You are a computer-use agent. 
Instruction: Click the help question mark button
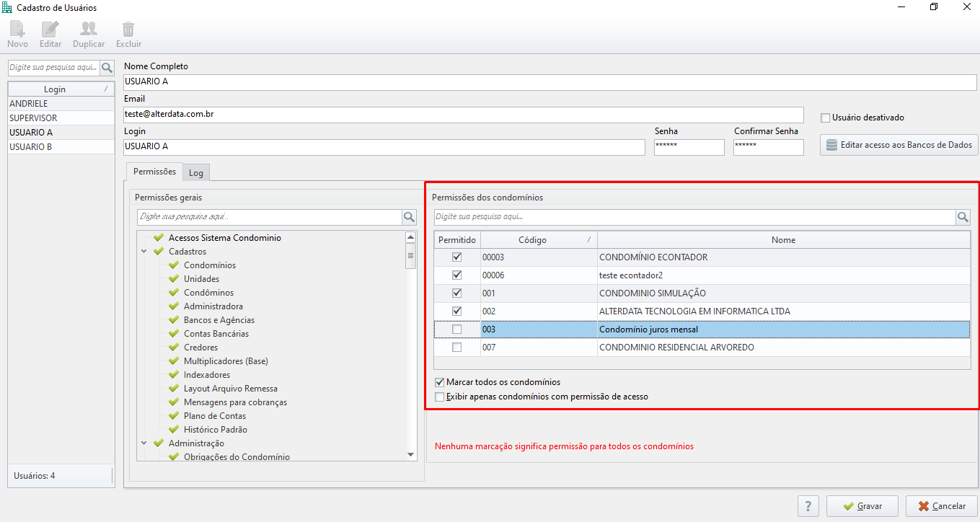(808, 506)
